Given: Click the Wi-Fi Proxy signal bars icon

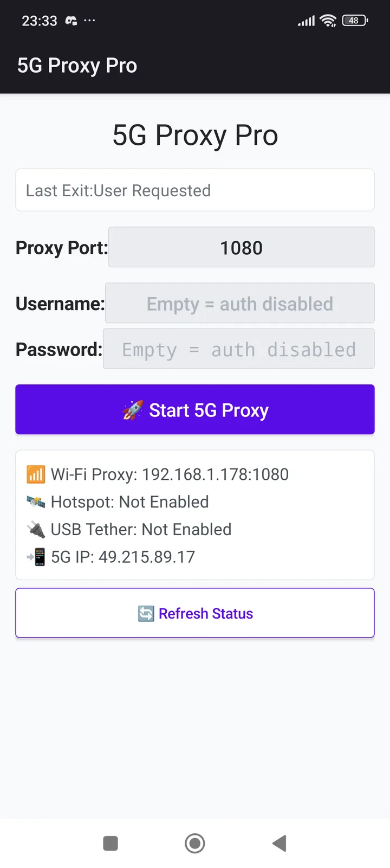Looking at the screenshot, I should pyautogui.click(x=36, y=474).
